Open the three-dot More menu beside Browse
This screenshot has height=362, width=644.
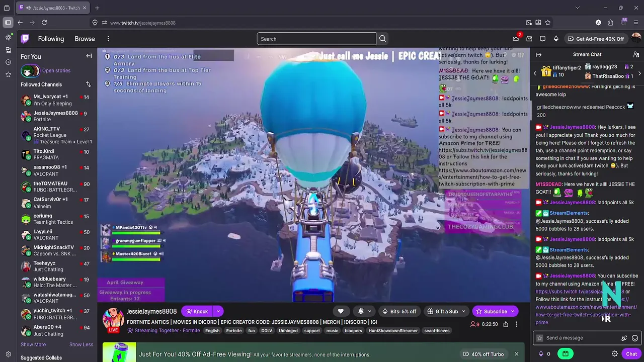pyautogui.click(x=108, y=39)
